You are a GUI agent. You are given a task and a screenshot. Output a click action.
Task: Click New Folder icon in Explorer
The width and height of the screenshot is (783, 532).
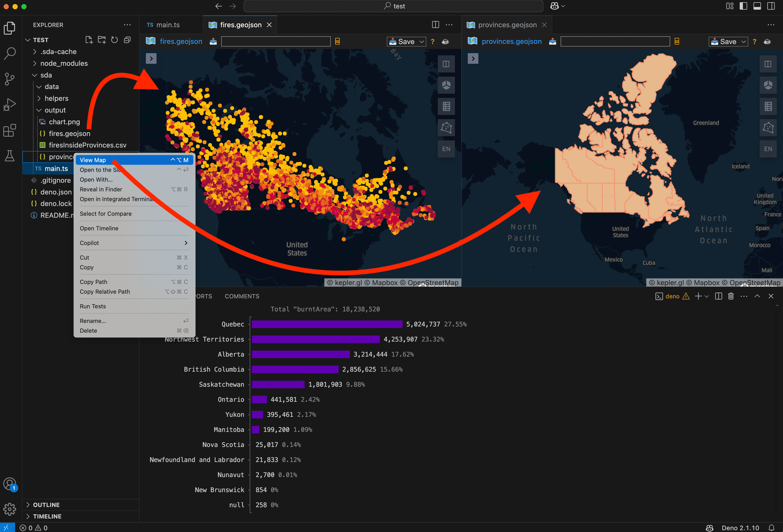coord(102,40)
